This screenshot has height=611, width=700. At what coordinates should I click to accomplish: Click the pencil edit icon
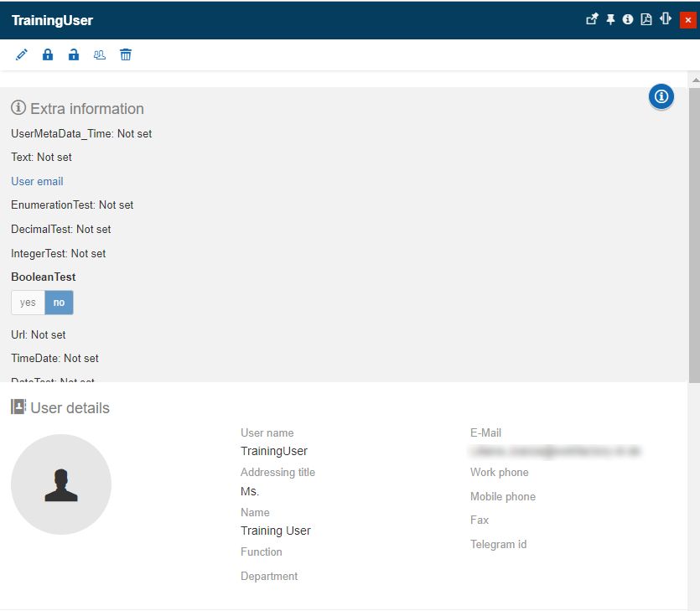[22, 55]
